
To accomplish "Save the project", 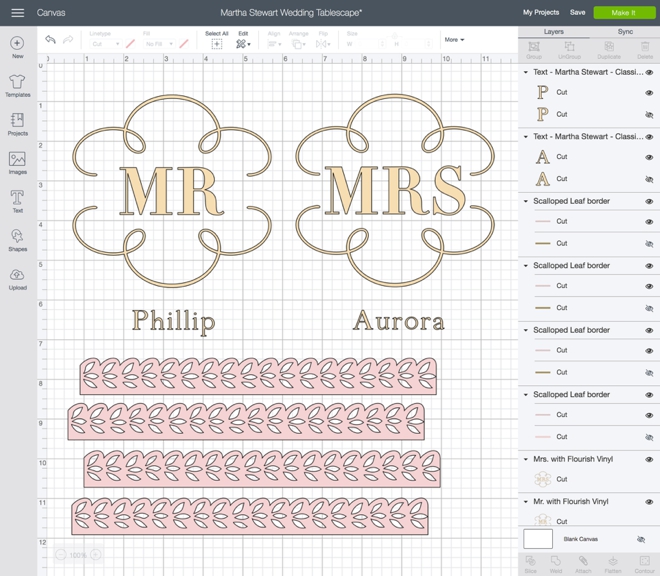I will 578,12.
